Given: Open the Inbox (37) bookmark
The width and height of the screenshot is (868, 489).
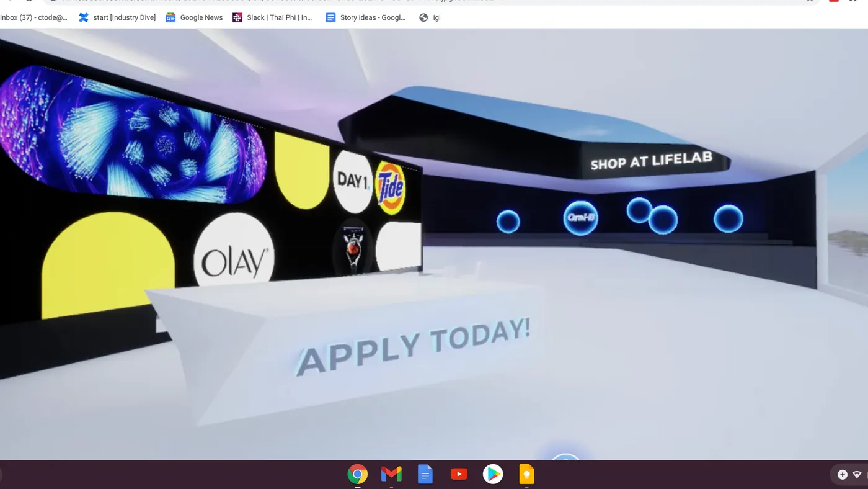Looking at the screenshot, I should click(x=33, y=17).
